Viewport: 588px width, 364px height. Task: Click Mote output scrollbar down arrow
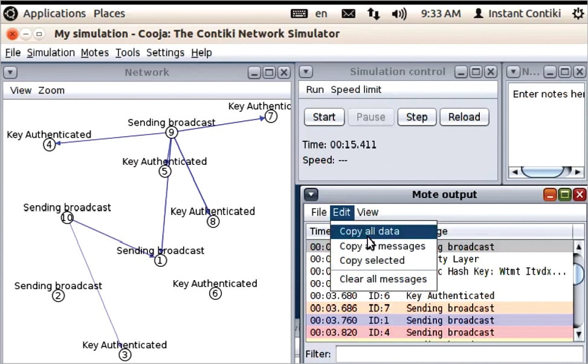click(x=578, y=334)
